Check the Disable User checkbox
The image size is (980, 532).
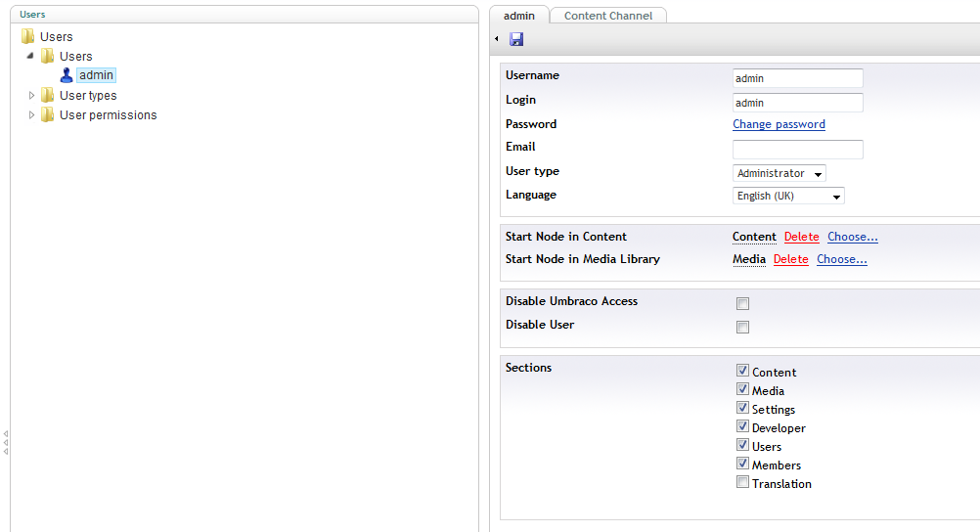pyautogui.click(x=742, y=327)
